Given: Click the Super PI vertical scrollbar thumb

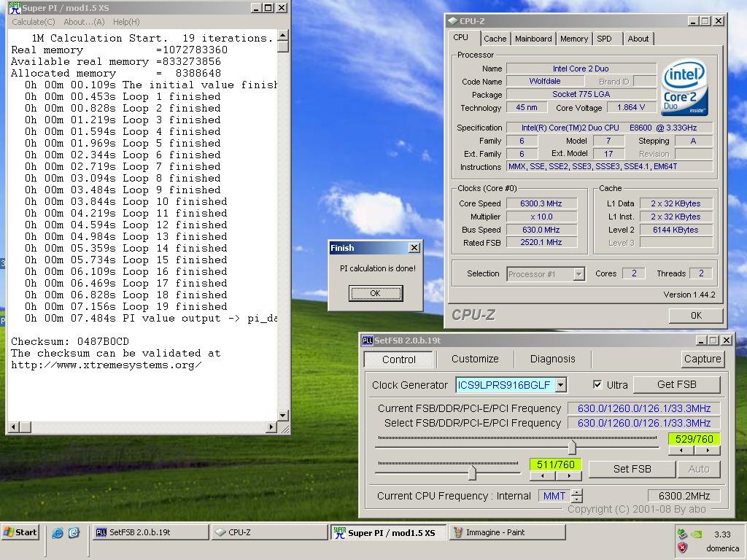Looking at the screenshot, I should point(282,46).
